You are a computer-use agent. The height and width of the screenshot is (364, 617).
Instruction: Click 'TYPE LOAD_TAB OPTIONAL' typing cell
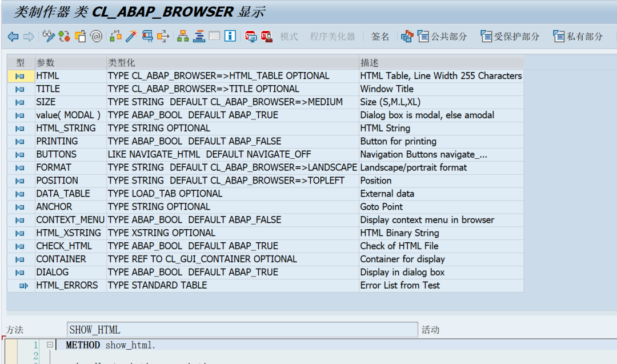point(233,194)
